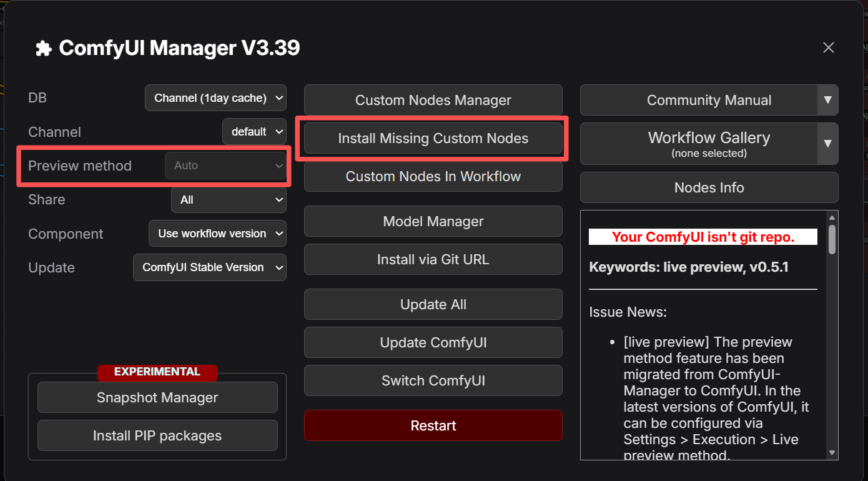Expand the Workflow Gallery arrow menu
This screenshot has height=481, width=868.
[827, 144]
